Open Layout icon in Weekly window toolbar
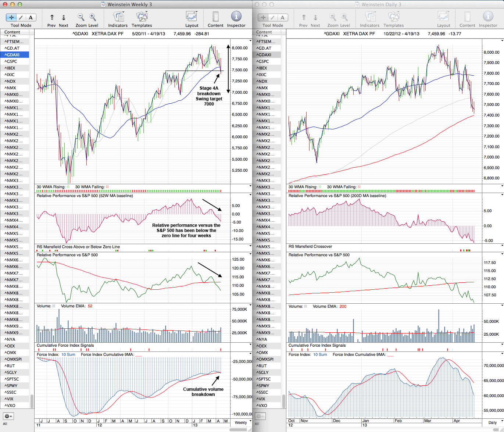This screenshot has height=432, width=504. click(192, 17)
